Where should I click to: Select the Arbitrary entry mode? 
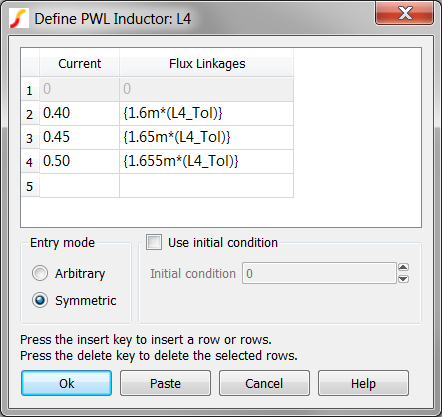40,273
